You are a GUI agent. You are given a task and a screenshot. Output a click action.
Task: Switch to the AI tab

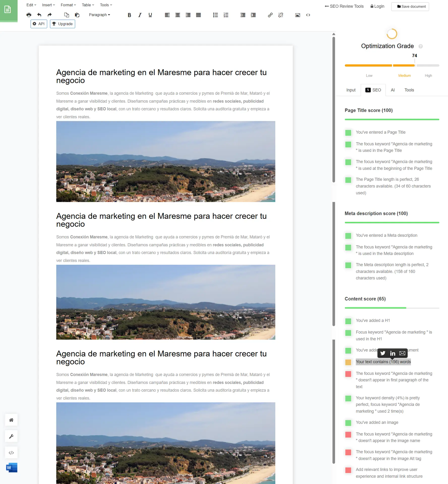393,90
